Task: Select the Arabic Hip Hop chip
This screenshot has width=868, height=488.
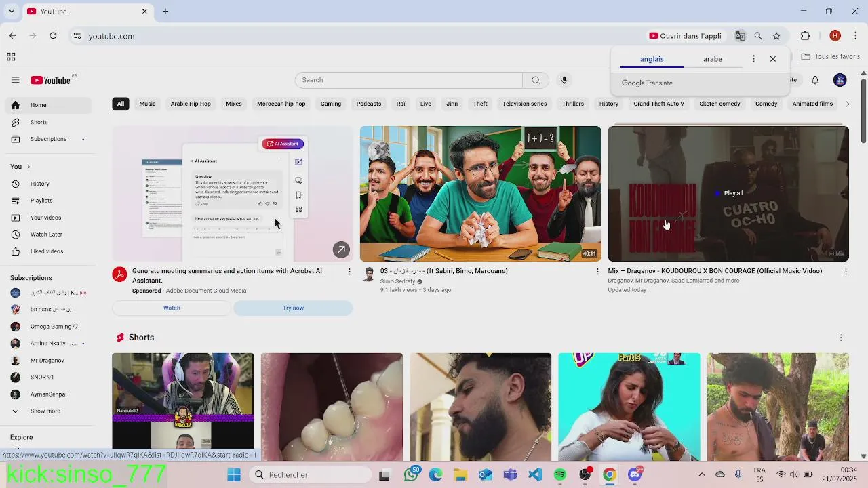Action: coord(191,104)
